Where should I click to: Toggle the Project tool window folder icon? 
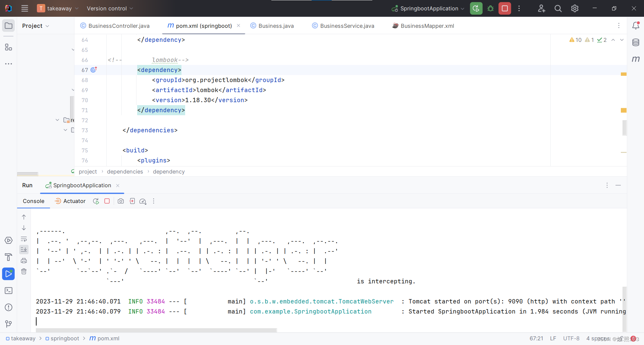coord(8,26)
